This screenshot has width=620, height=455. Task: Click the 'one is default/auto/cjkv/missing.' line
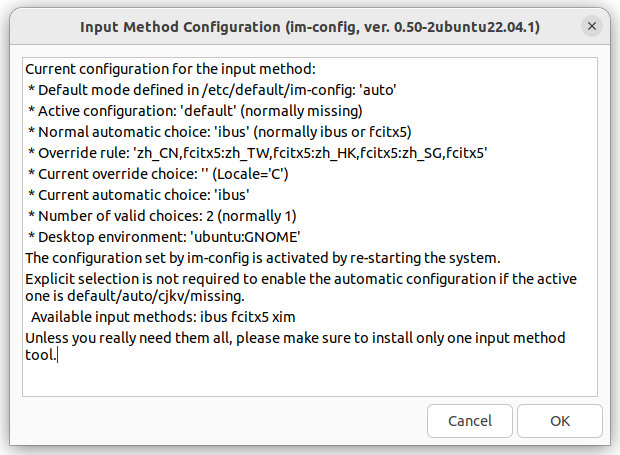[x=135, y=296]
